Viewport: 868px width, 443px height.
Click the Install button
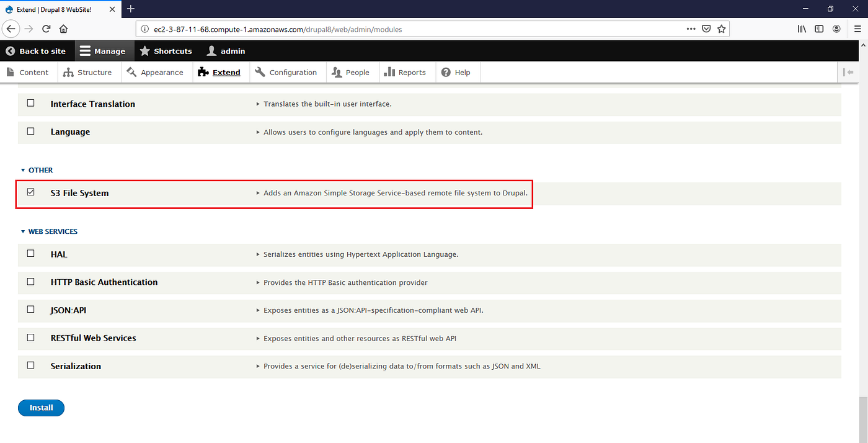[x=41, y=408]
